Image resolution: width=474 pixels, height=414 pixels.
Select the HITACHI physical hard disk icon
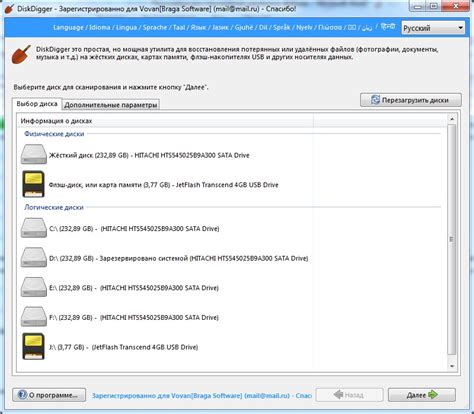point(34,154)
